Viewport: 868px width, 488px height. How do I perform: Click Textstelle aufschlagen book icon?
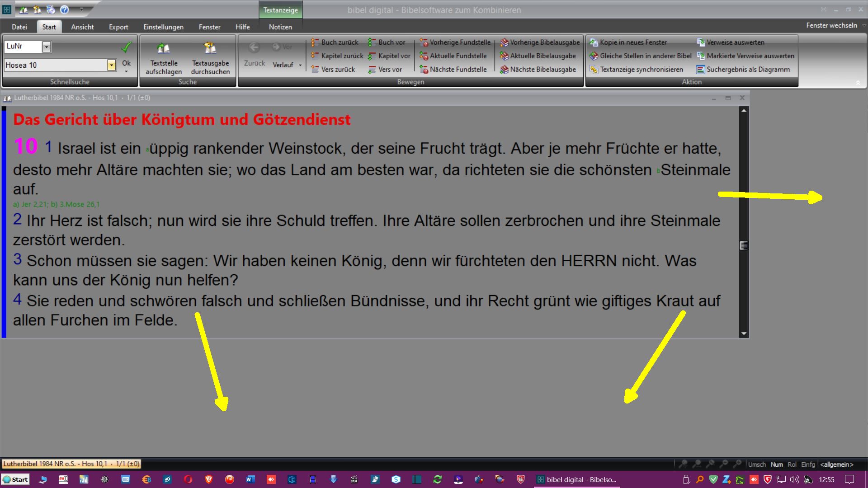(163, 48)
